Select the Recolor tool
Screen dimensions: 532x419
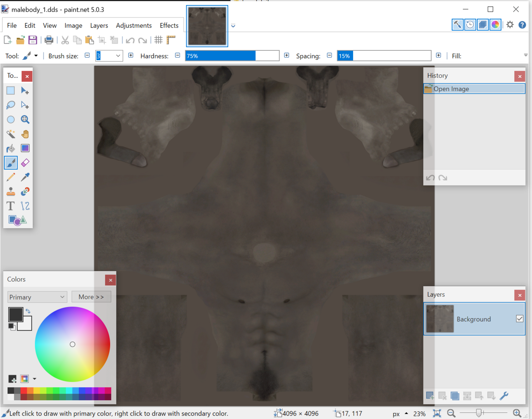coord(25,192)
